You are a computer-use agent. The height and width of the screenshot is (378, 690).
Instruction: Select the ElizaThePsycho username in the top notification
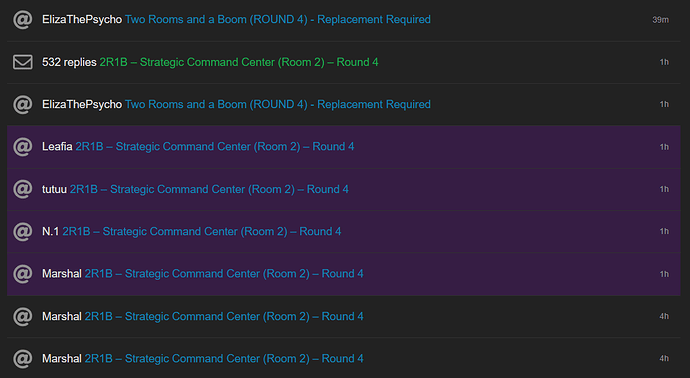point(82,20)
